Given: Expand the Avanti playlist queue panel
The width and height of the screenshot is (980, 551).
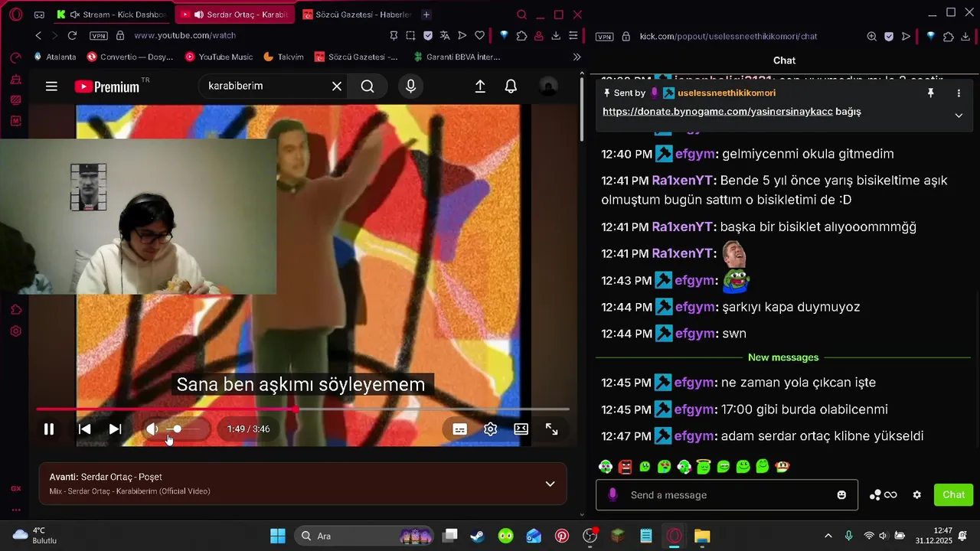Looking at the screenshot, I should click(x=550, y=484).
